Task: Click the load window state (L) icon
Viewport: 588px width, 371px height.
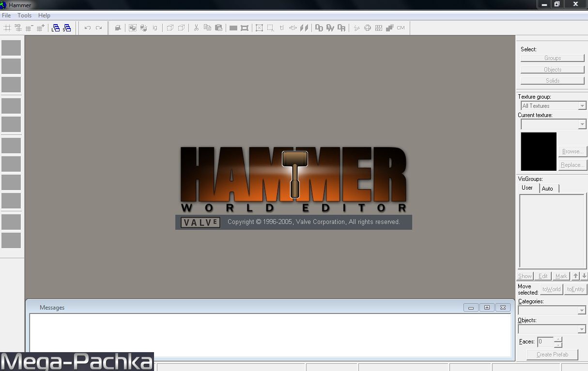Action: click(x=56, y=28)
